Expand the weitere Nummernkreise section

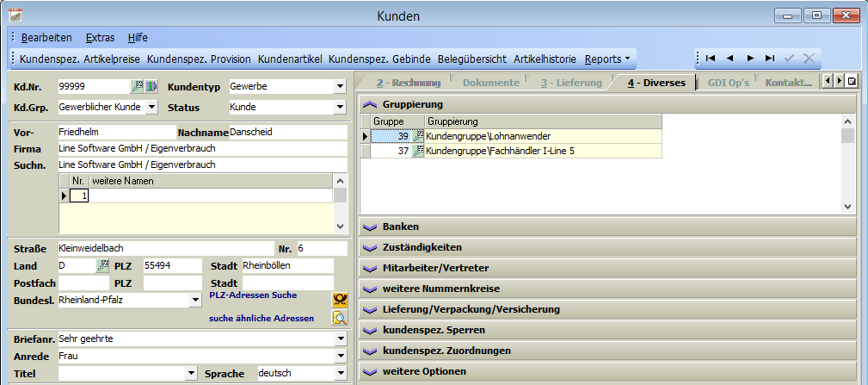click(x=370, y=289)
